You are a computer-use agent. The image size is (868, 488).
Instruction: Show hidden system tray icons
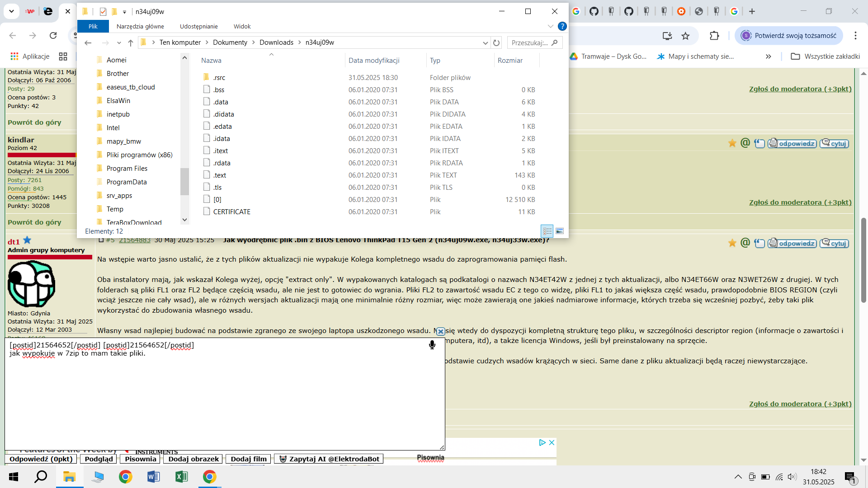(x=738, y=477)
